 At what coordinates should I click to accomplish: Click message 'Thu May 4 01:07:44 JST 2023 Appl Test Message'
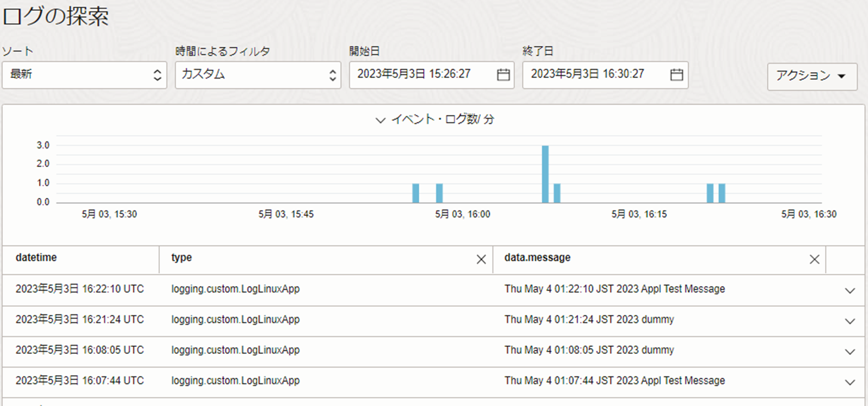tap(614, 381)
